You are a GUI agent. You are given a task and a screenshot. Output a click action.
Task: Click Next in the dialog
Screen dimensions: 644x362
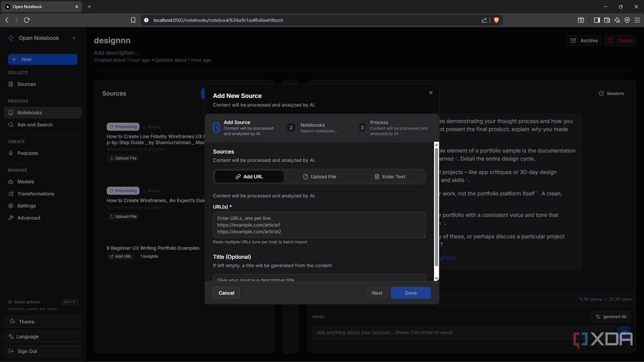coord(377,293)
